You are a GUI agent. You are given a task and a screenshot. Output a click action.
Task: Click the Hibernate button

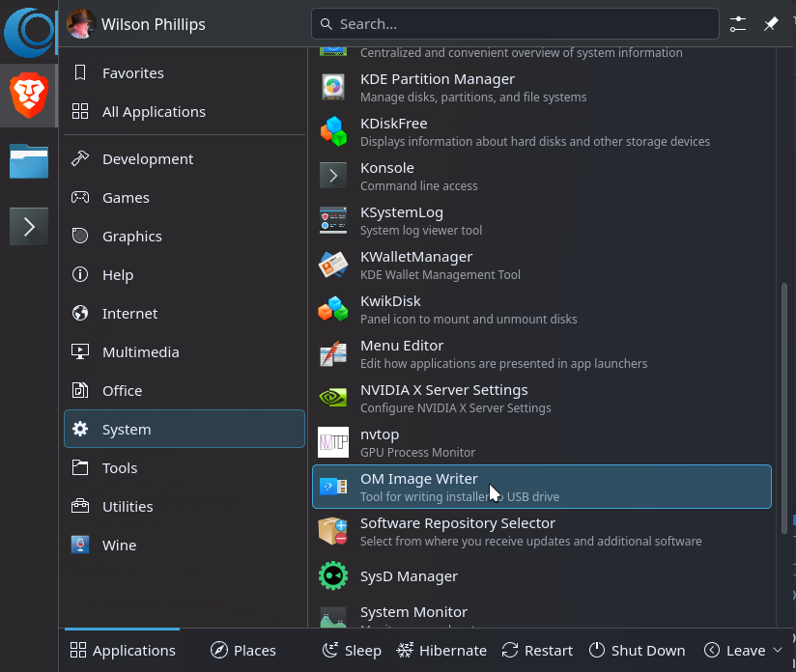(x=441, y=650)
